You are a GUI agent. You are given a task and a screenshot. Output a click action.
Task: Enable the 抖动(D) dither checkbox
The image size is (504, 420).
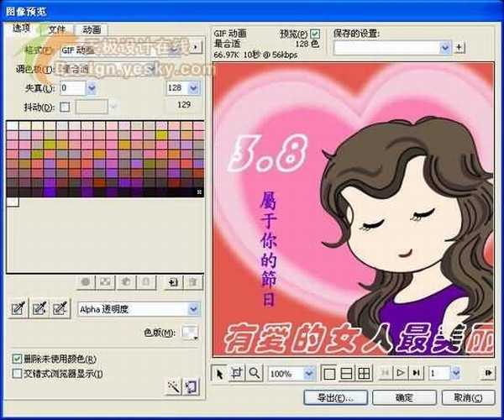[65, 107]
